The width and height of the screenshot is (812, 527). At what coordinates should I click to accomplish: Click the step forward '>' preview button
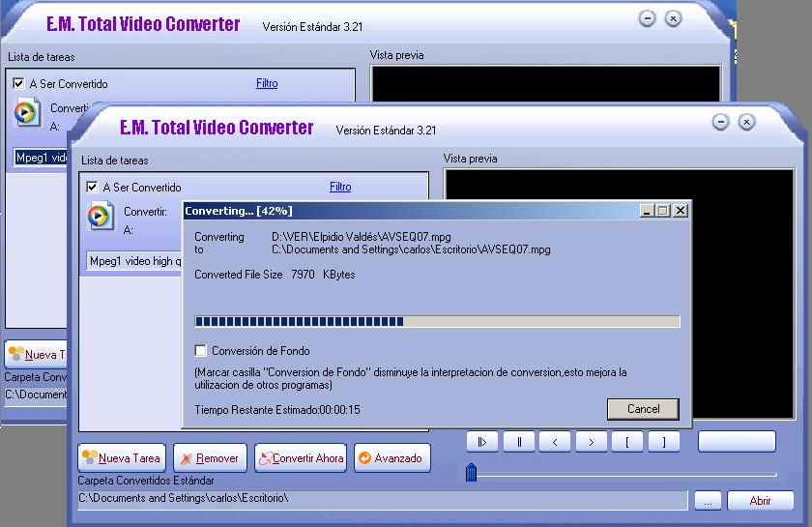[x=591, y=442]
